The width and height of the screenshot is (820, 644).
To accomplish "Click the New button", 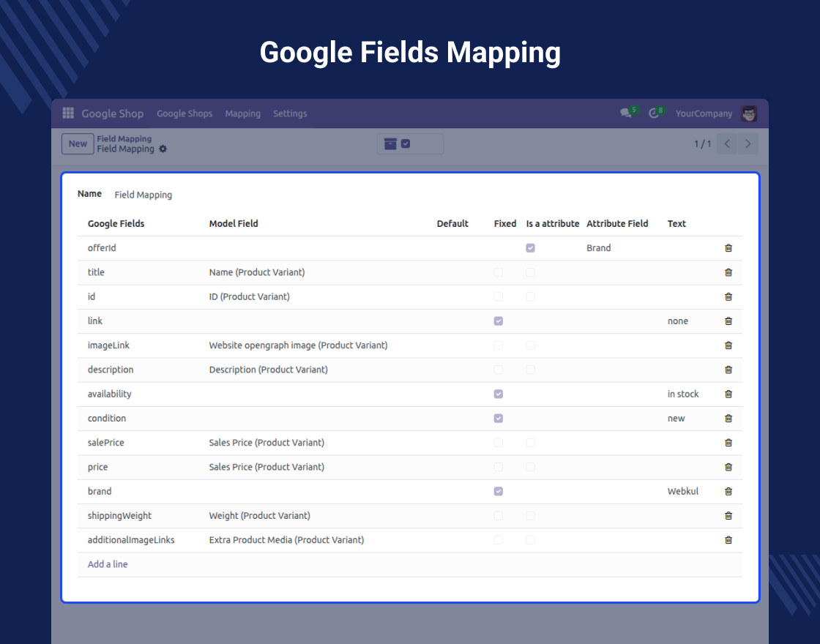I will coord(78,143).
